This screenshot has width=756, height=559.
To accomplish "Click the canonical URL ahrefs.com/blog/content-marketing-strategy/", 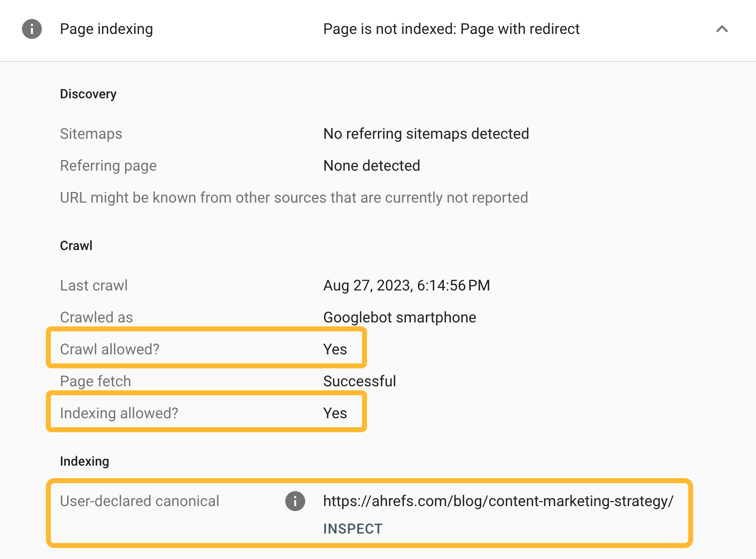I will [498, 501].
